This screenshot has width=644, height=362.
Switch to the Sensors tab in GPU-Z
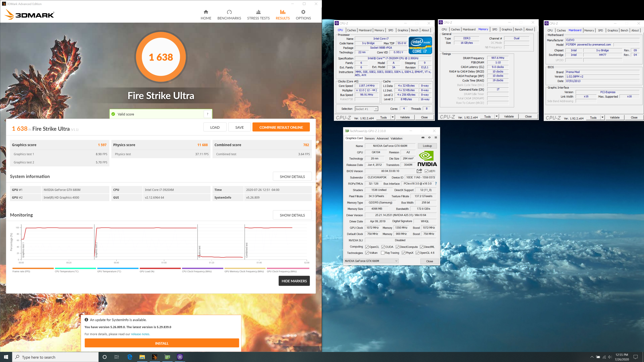[369, 138]
